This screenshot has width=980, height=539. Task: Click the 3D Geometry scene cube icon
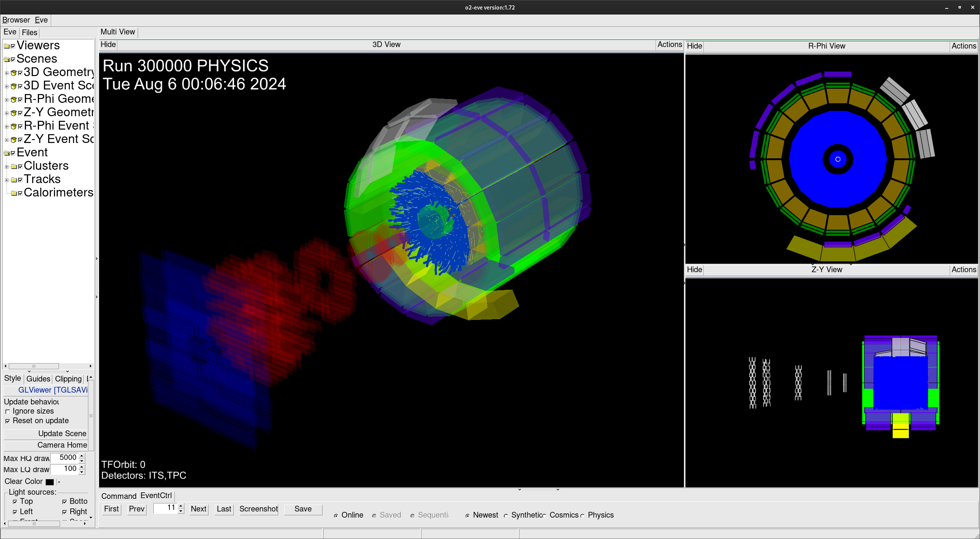(14, 73)
